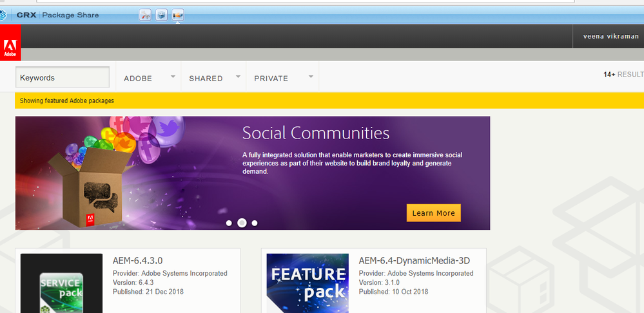Select the first carousel slide dot
The height and width of the screenshot is (313, 644).
[229, 223]
